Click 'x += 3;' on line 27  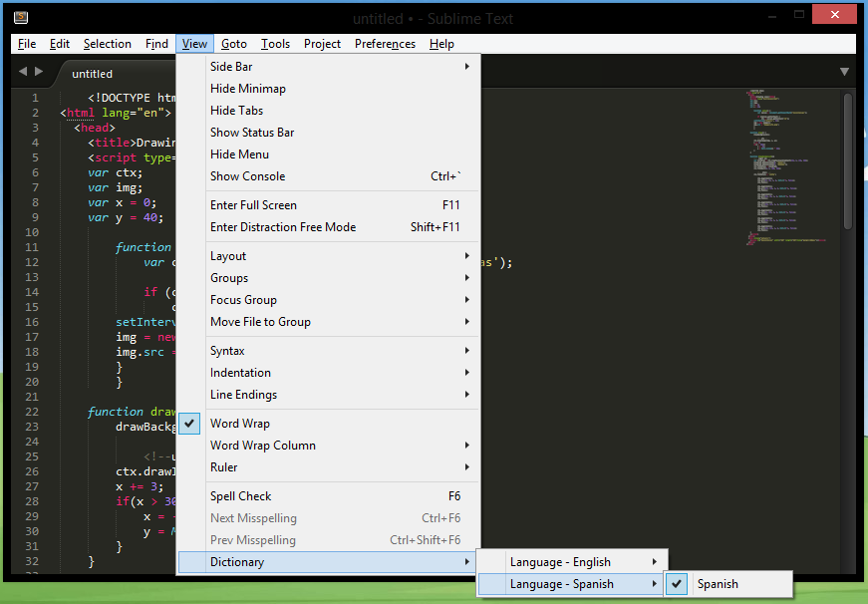click(x=140, y=486)
